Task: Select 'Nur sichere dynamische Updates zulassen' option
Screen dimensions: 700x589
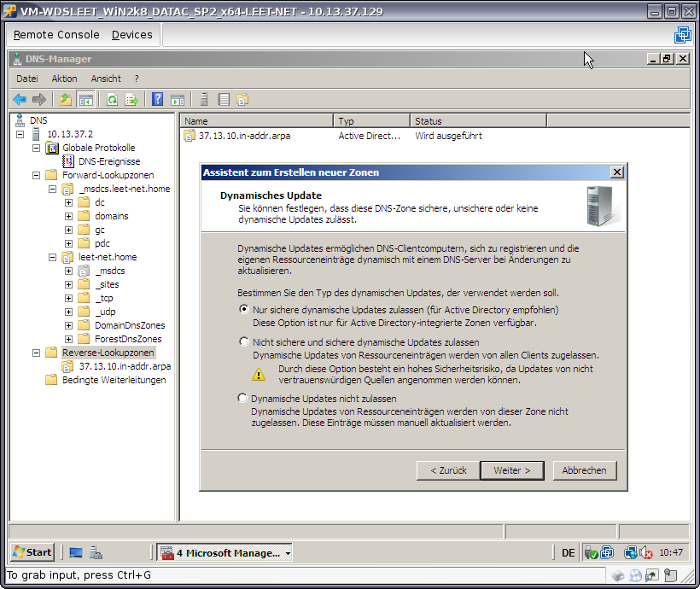Action: click(244, 310)
